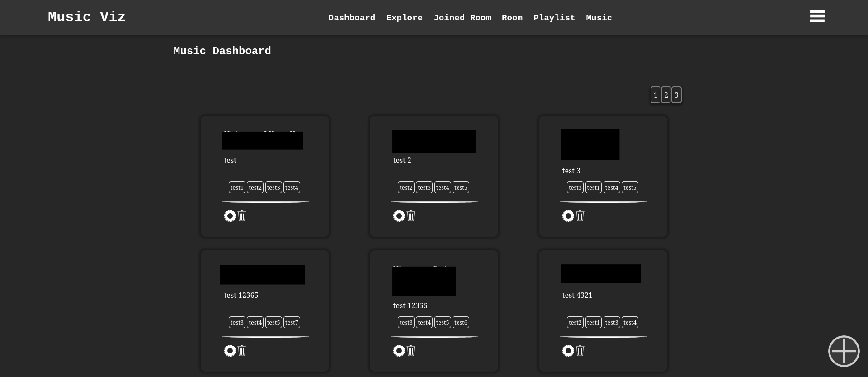Click the test7 tag on the 'test 12365' card
Image resolution: width=868 pixels, height=377 pixels.
(x=292, y=322)
